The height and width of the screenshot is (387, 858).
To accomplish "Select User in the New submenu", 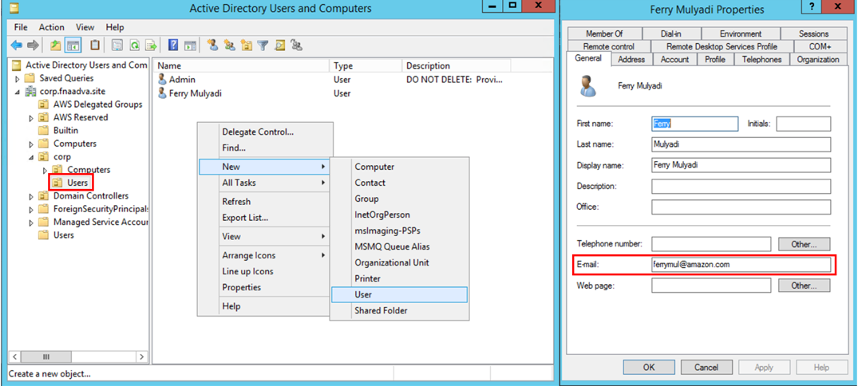I will pyautogui.click(x=399, y=294).
